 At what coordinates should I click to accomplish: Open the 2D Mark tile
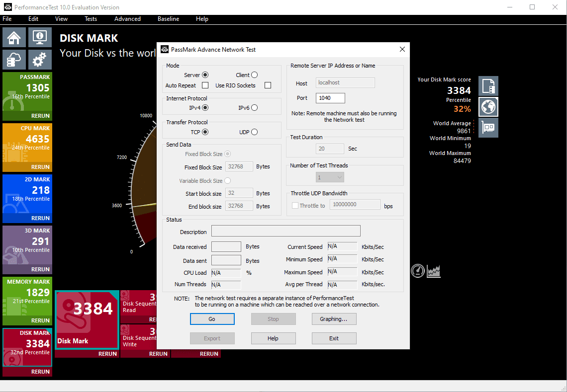27,194
